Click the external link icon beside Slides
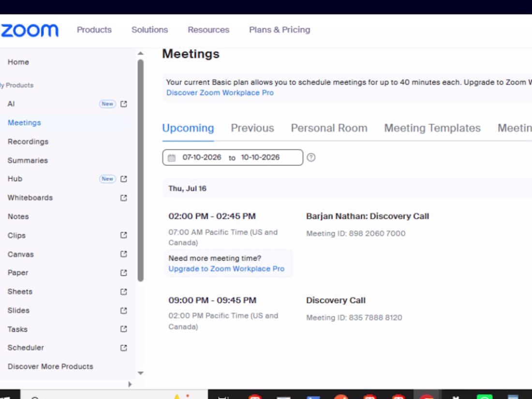532x399 pixels. 123,310
